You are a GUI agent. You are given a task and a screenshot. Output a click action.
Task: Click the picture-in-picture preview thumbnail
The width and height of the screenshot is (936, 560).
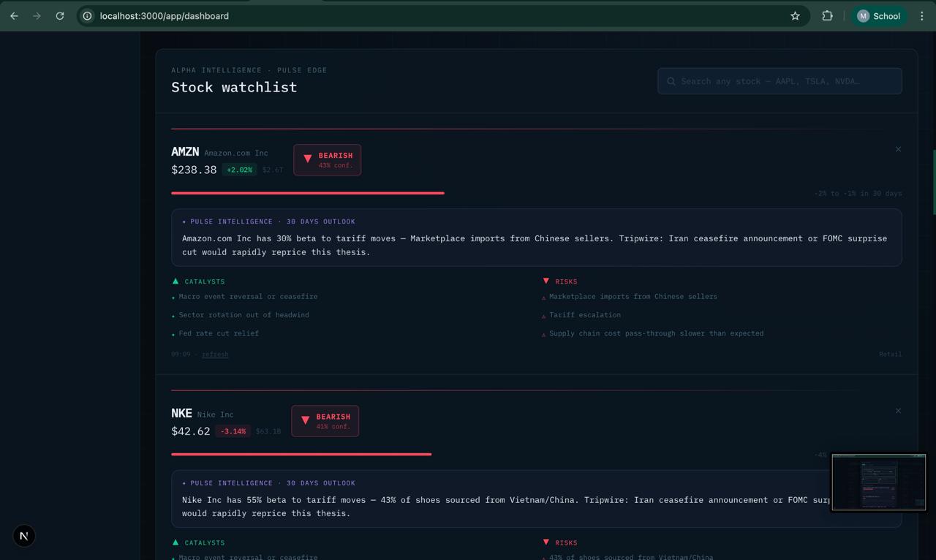click(x=879, y=482)
